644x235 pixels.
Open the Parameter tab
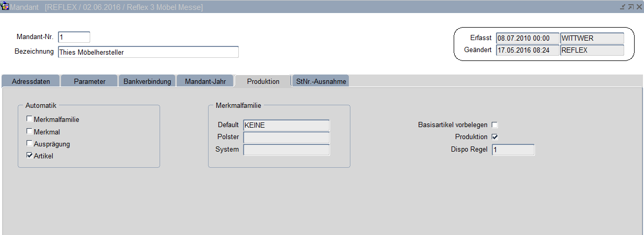89,81
